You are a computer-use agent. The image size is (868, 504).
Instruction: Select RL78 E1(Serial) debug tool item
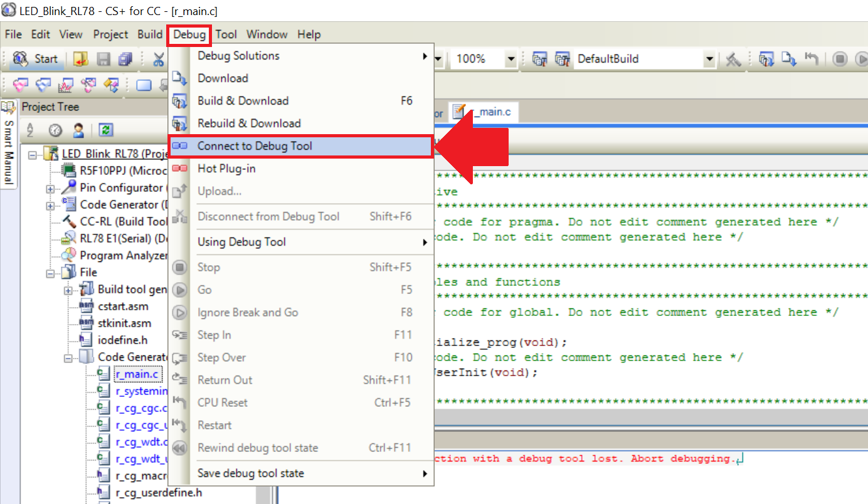click(115, 239)
